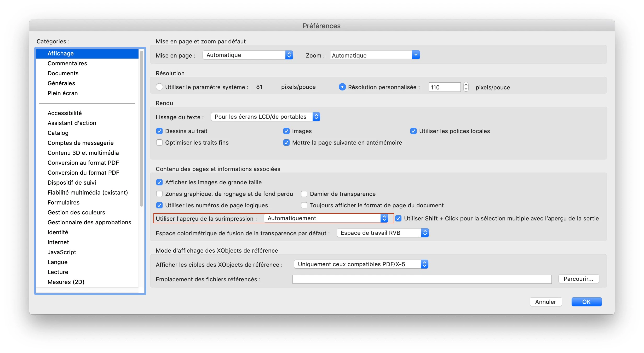The height and width of the screenshot is (353, 644).
Task: Open the Mise en page dropdown
Action: click(248, 55)
